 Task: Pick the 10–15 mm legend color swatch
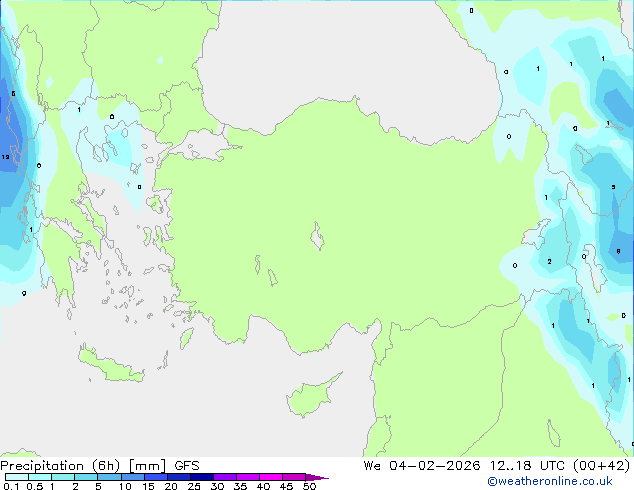(133, 477)
